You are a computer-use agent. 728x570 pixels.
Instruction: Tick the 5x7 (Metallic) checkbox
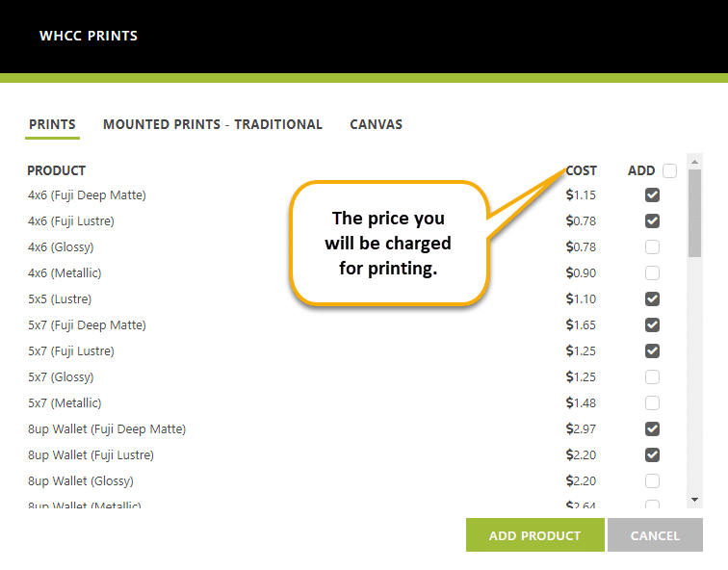point(652,402)
